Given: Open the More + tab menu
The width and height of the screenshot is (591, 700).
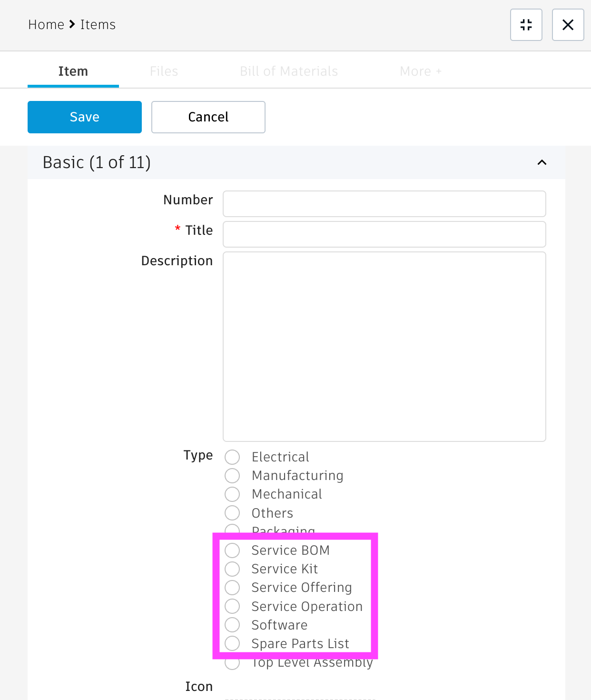Looking at the screenshot, I should (x=420, y=71).
